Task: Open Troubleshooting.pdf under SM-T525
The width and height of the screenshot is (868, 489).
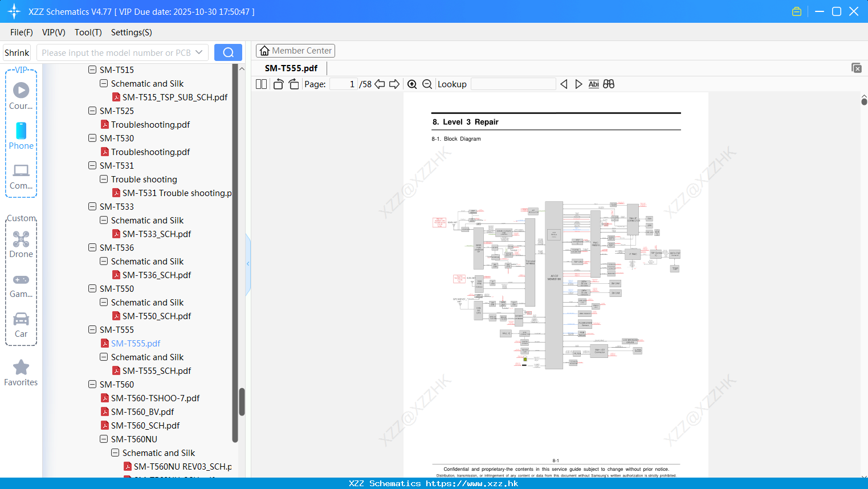Action: (x=150, y=124)
